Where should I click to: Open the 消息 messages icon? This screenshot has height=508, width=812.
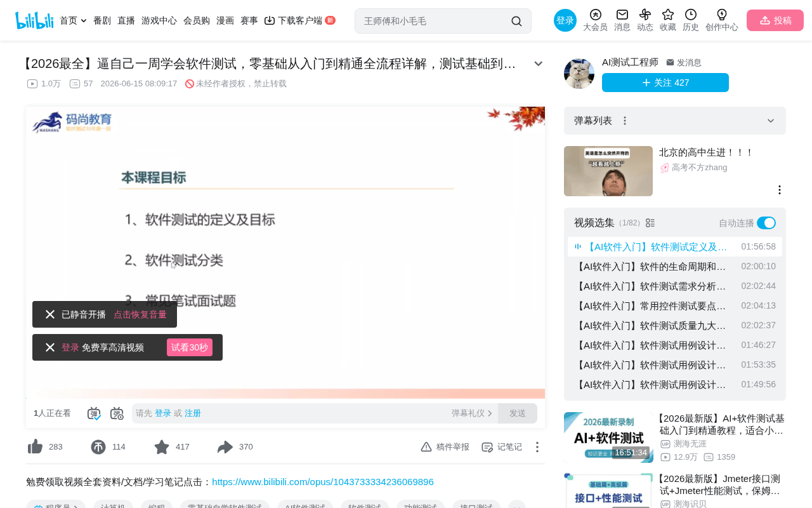coord(622,20)
